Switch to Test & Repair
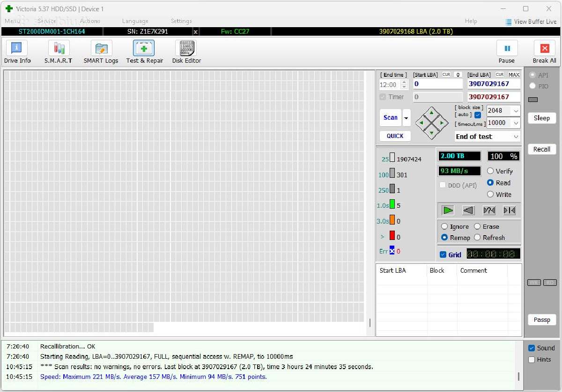Image resolution: width=562 pixels, height=392 pixels. coord(144,51)
